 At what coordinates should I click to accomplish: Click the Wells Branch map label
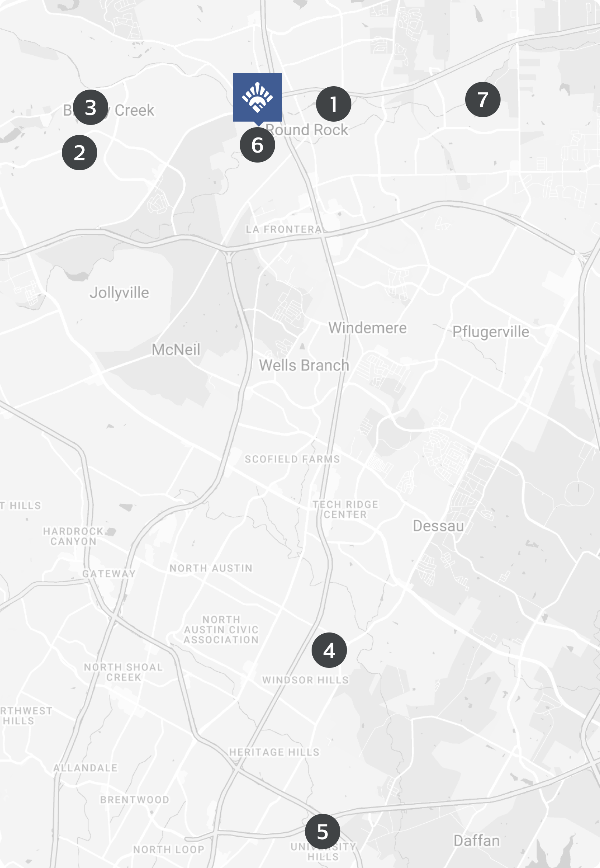(304, 365)
